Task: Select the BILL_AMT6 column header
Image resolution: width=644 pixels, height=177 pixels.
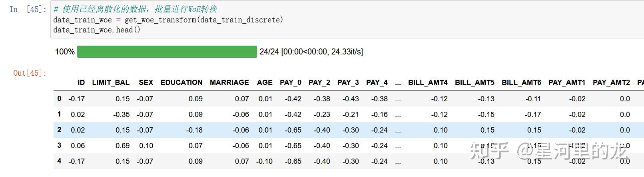Action: (x=521, y=82)
